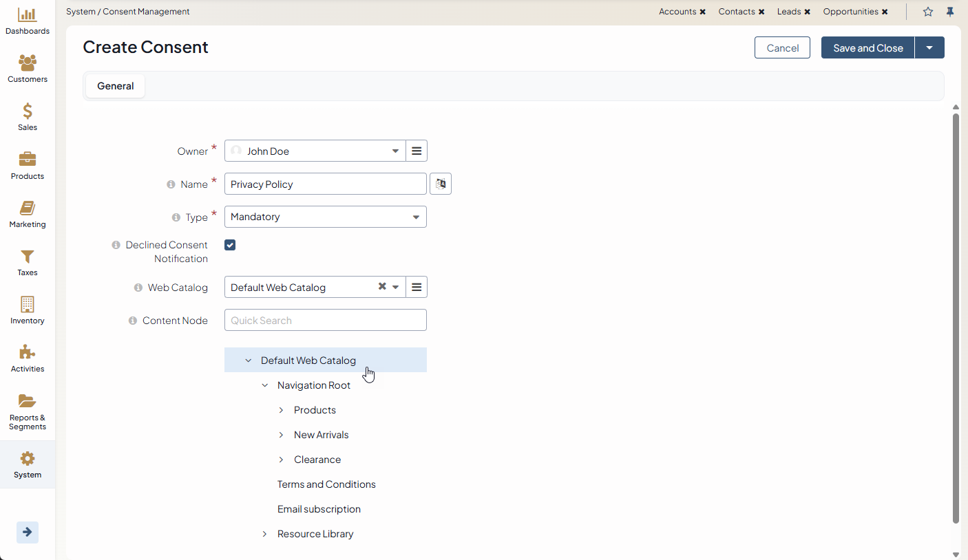This screenshot has width=968, height=560.
Task: Open the Marketing sidebar icon
Action: [x=28, y=208]
